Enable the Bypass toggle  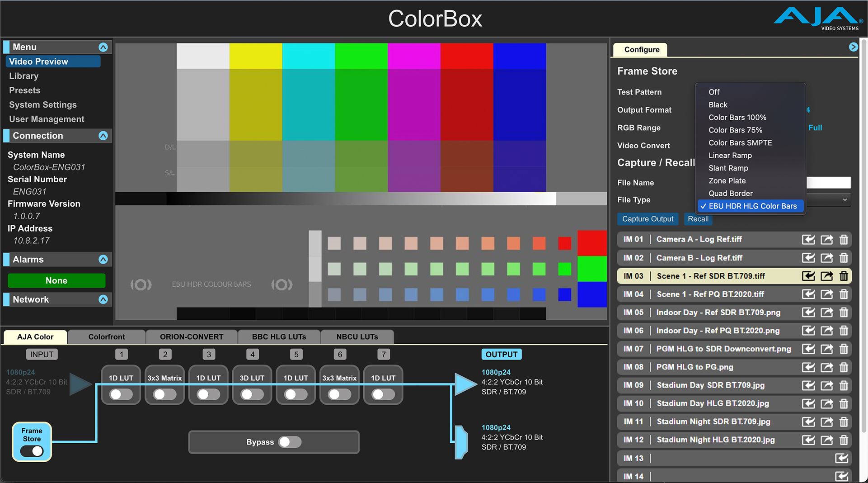(x=290, y=442)
